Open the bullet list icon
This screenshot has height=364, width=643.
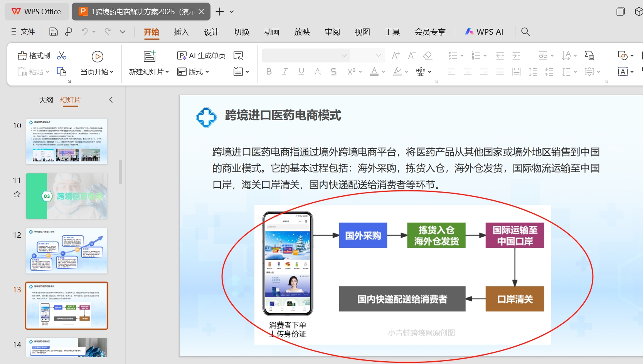[x=453, y=55]
